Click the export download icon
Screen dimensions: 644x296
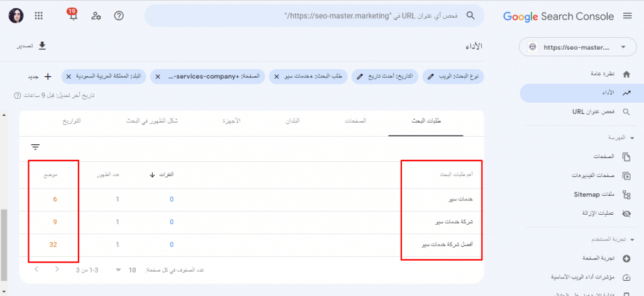pyautogui.click(x=42, y=45)
